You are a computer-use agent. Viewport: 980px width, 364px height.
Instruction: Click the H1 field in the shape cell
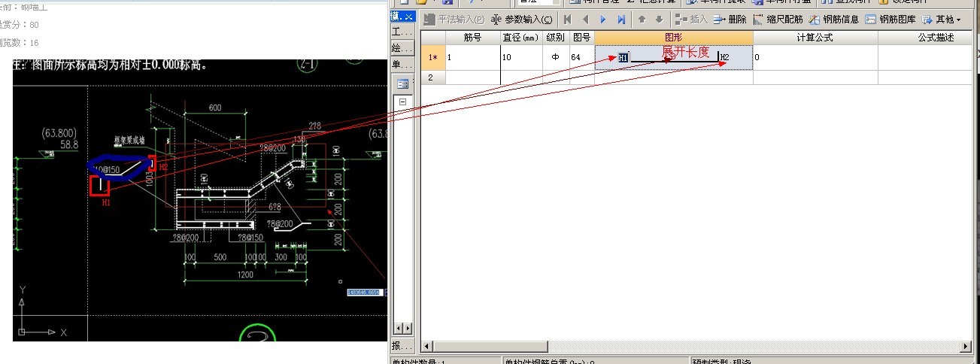[x=623, y=57]
